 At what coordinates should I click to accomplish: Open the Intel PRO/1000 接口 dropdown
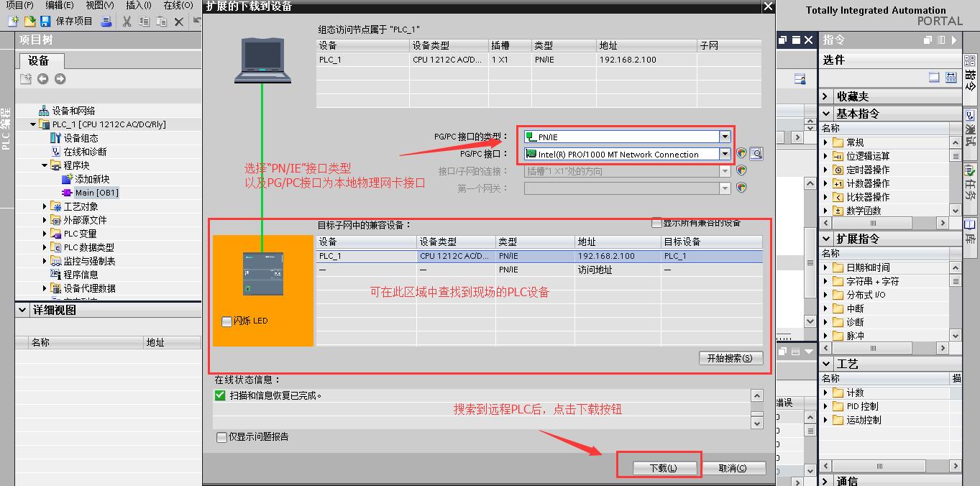click(x=725, y=153)
